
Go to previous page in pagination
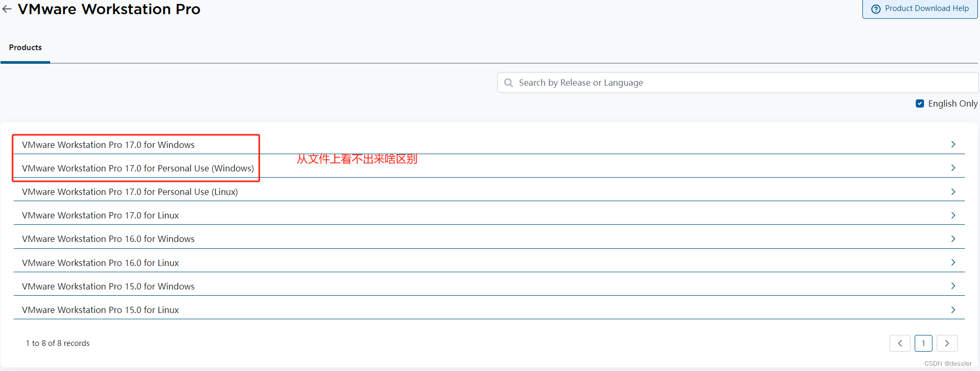900,343
